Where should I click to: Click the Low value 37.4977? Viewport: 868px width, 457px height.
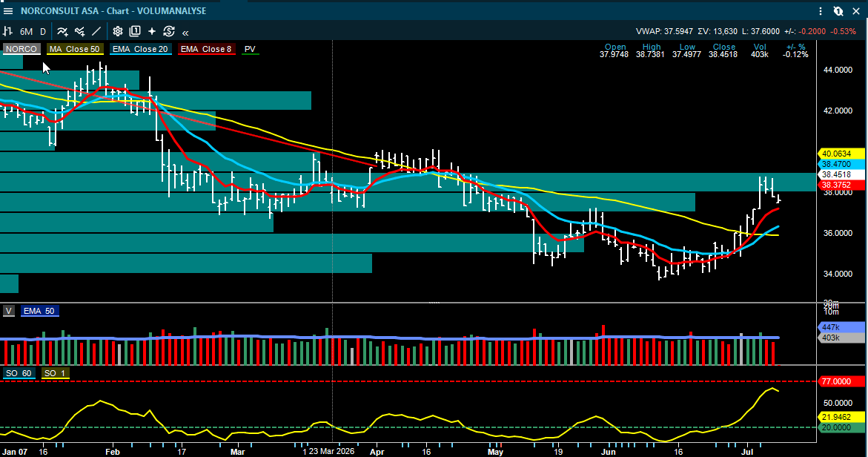click(686, 54)
